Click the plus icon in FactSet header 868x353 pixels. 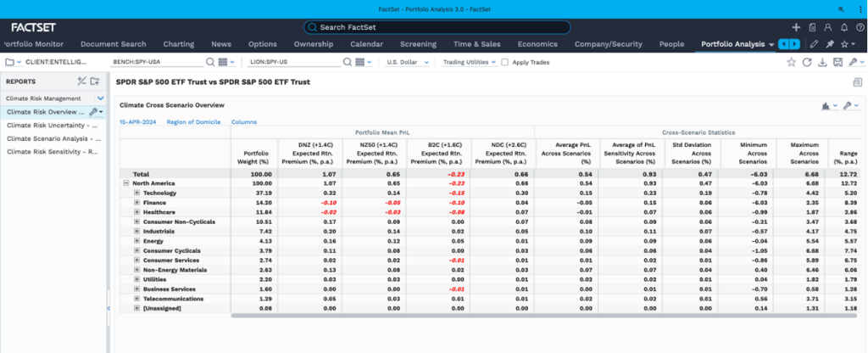tap(796, 27)
